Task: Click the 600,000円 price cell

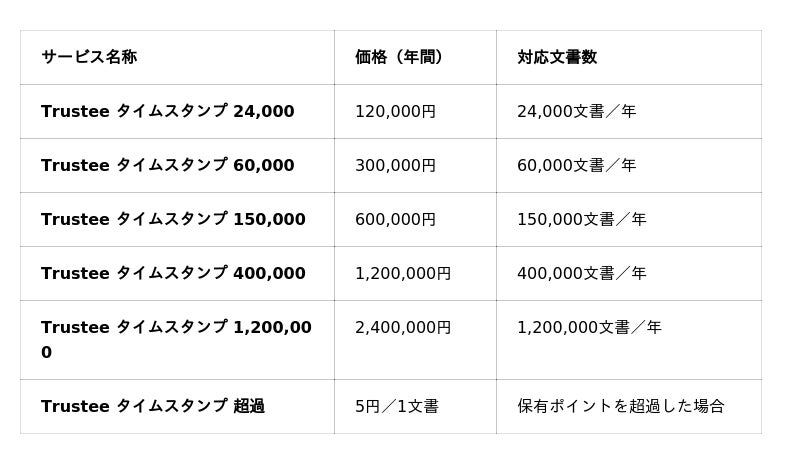Action: coord(395,219)
